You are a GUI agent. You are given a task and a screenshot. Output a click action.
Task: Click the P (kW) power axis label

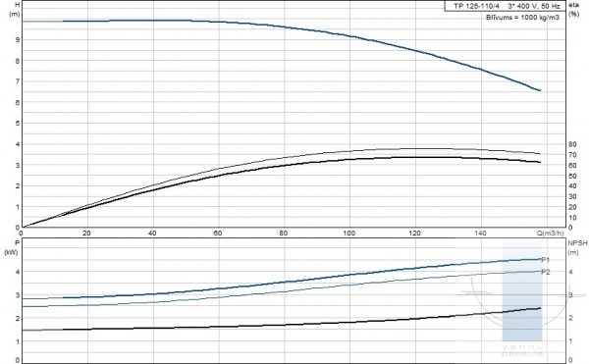(x=11, y=247)
